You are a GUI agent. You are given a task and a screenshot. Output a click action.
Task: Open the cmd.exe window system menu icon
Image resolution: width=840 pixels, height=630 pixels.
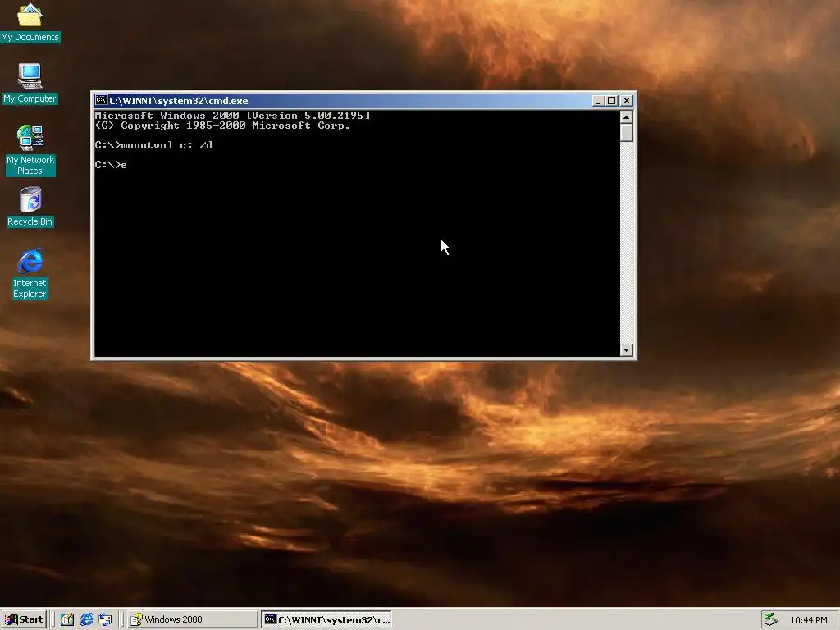pyautogui.click(x=101, y=100)
